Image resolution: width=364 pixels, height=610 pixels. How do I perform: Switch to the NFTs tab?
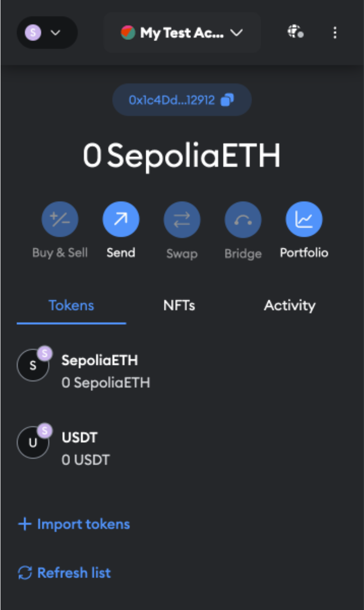tap(179, 305)
